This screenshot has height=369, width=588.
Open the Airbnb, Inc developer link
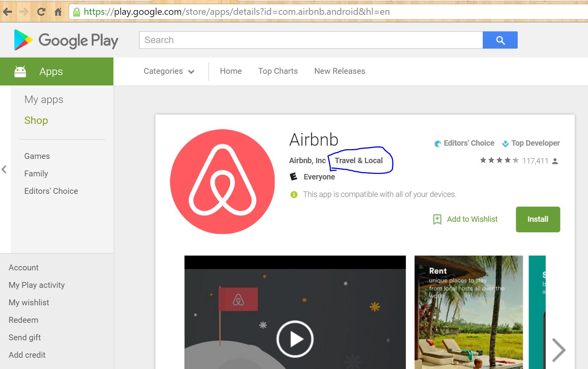pos(307,160)
